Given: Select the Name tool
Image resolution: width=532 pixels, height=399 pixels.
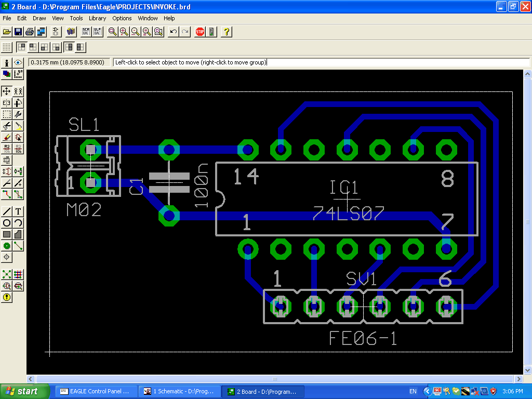Looking at the screenshot, I should (7, 149).
